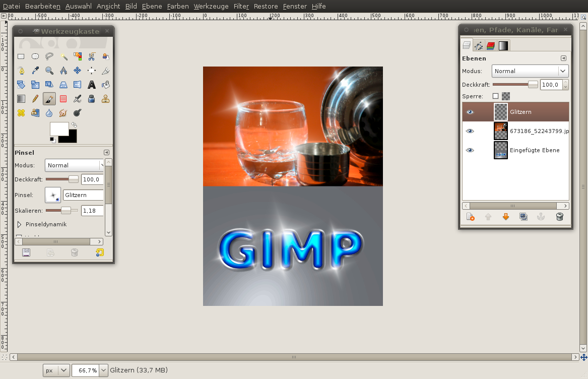Toggle the Quick Mask button
The width and height of the screenshot is (588, 379).
pos(4,357)
